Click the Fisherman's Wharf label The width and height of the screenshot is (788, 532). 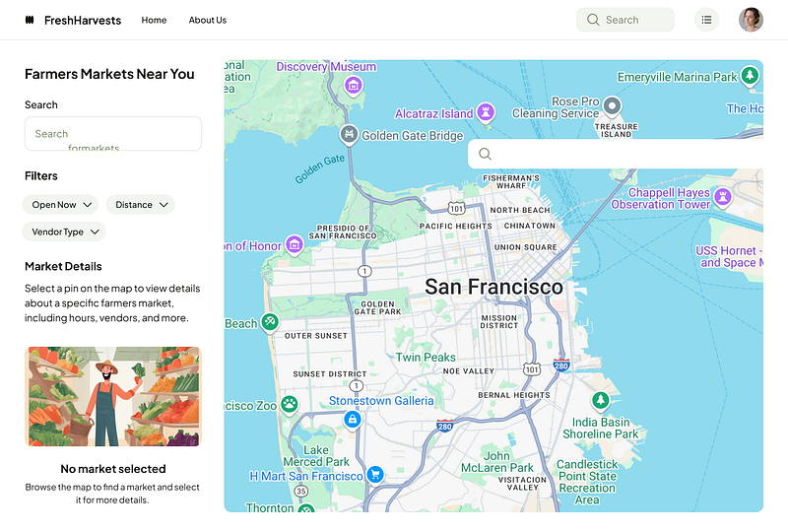(x=511, y=181)
